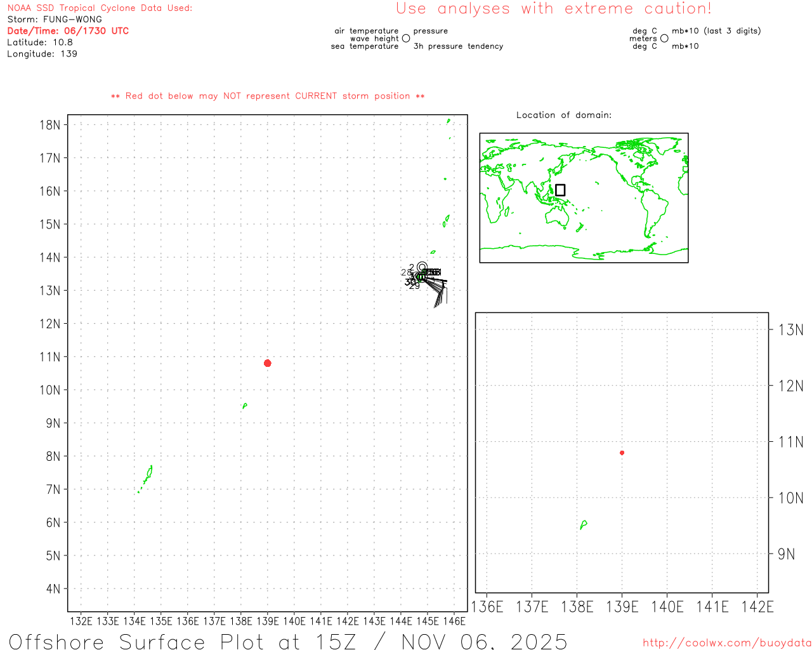
Task: Click the 'Date/Time: 06/1730 UTC' text
Action: [x=68, y=31]
